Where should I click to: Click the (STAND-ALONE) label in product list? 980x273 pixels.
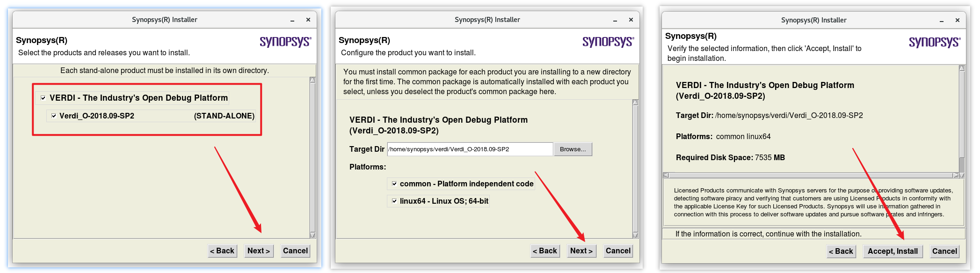(x=224, y=116)
